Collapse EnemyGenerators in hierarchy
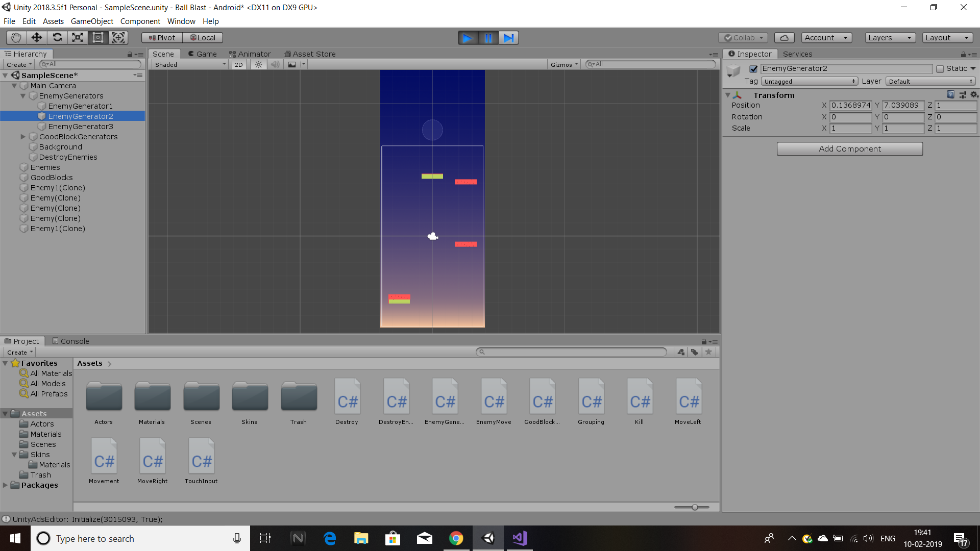 click(23, 96)
